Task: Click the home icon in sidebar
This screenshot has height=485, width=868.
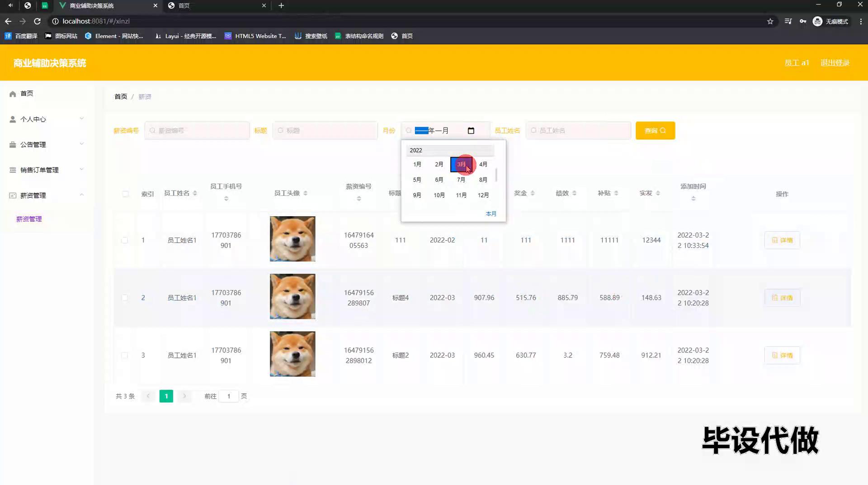Action: point(13,94)
